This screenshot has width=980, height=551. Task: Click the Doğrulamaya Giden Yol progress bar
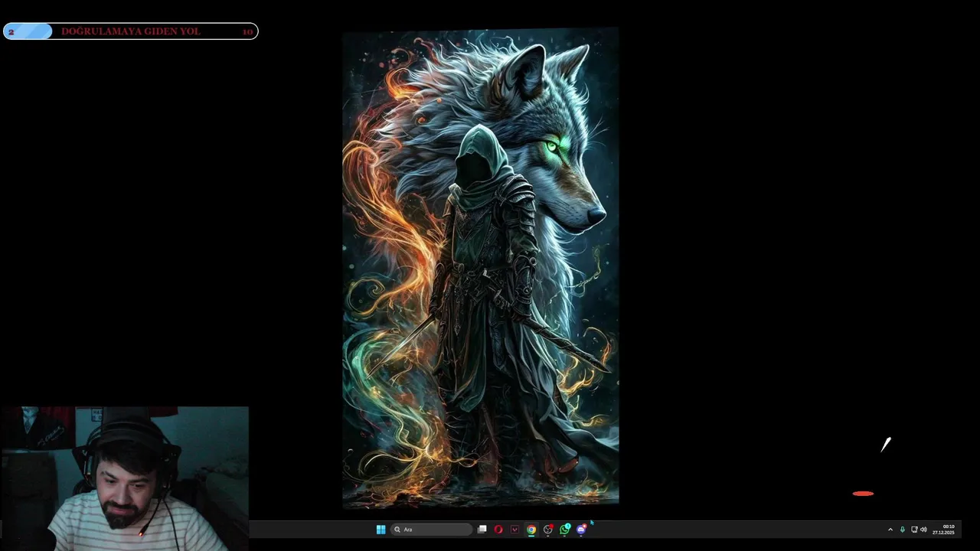pyautogui.click(x=130, y=31)
